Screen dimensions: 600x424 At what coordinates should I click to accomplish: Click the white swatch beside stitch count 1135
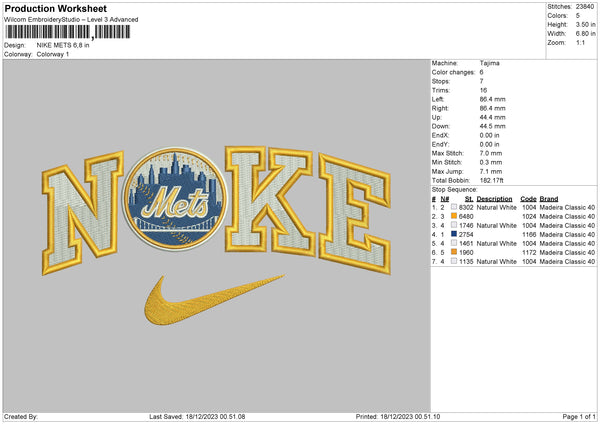[454, 261]
